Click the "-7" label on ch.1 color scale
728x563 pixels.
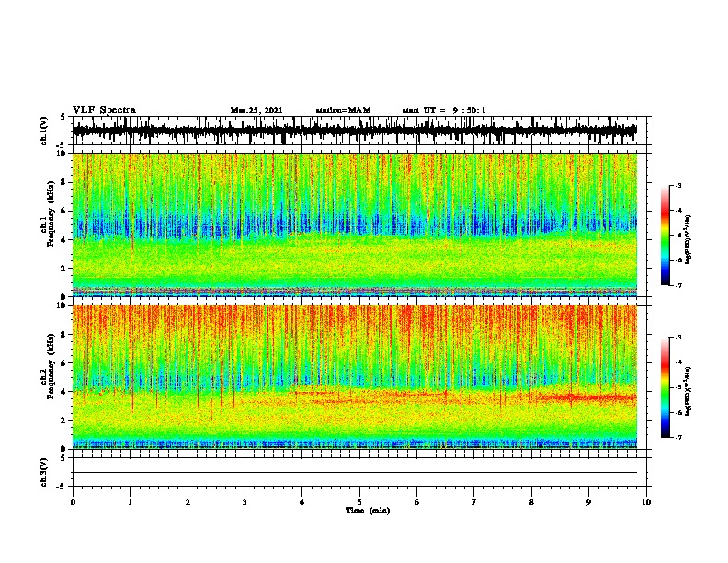coord(677,285)
